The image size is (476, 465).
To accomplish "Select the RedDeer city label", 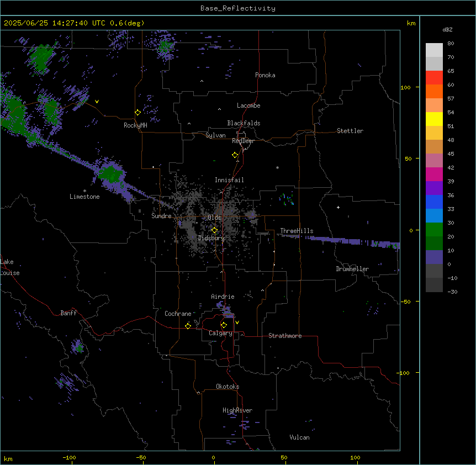I will (244, 141).
